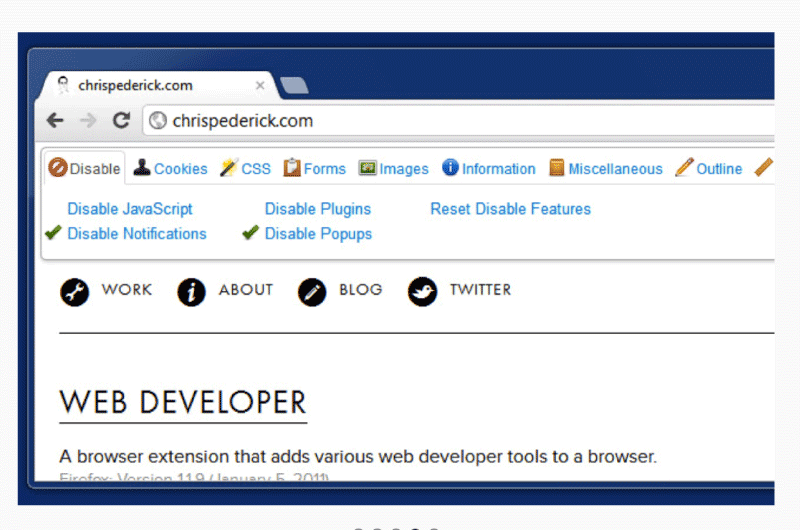Click Reset Disable Features
Screen dimensions: 800x530
click(x=510, y=209)
